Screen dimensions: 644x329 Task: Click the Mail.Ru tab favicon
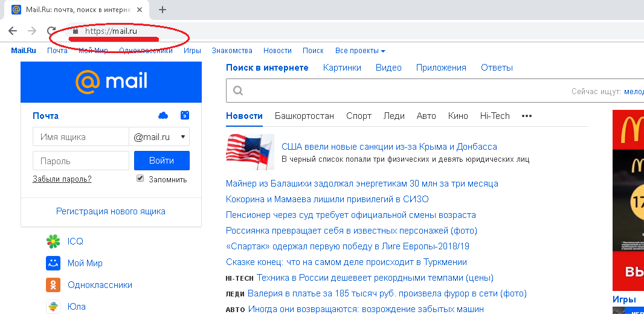pos(16,10)
